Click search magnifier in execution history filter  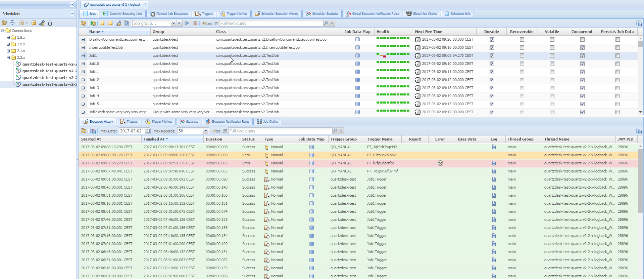335,131
